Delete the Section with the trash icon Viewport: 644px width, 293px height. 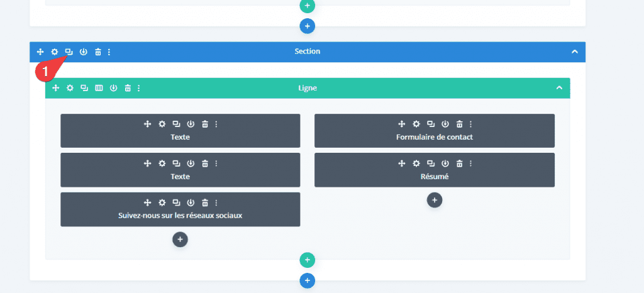[x=97, y=52]
